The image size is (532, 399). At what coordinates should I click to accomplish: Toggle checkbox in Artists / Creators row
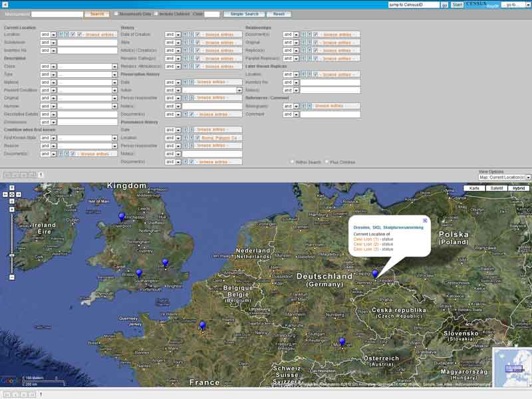198,51
